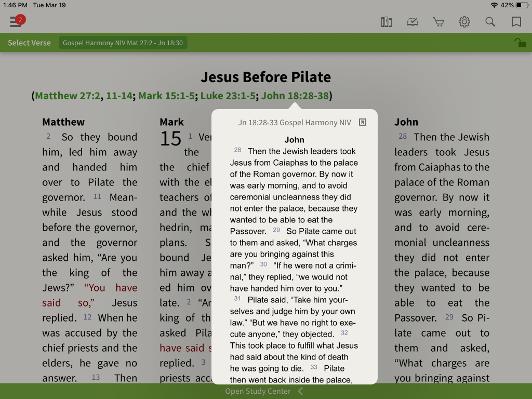Tap the Wi-Fi status icon
532x399 pixels.
click(x=495, y=5)
